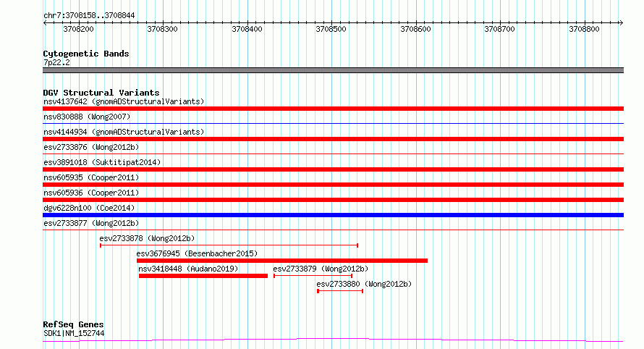Click ruler position 3708800
The image size is (644, 349).
(x=584, y=29)
